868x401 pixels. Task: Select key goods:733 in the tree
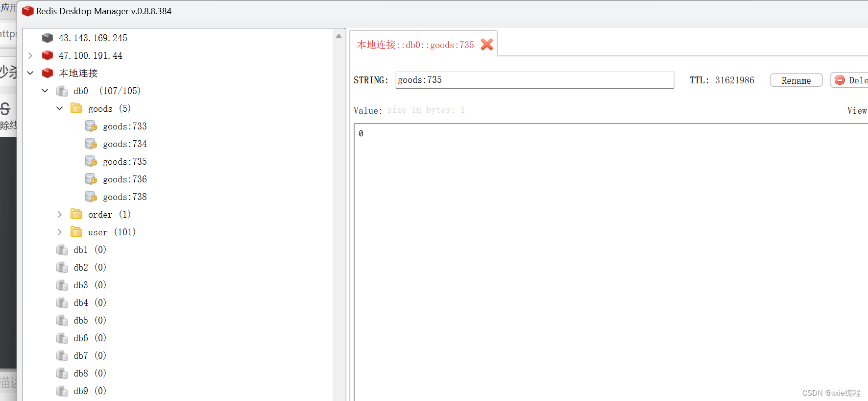[x=125, y=126]
